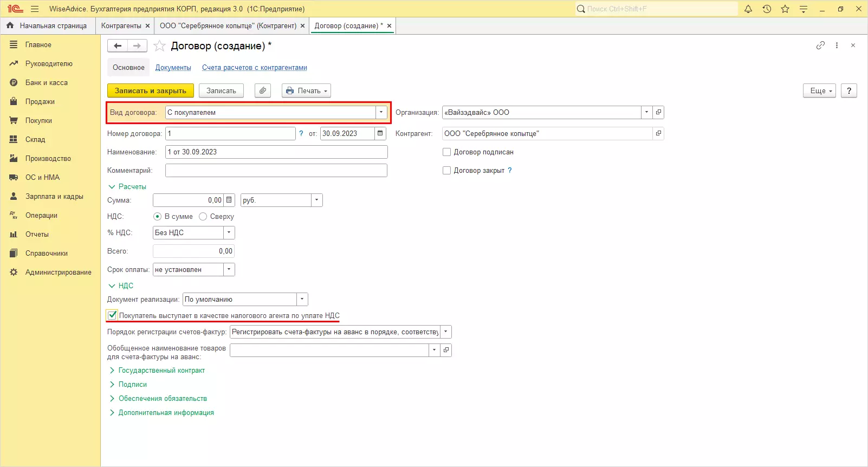The height and width of the screenshot is (467, 868).
Task: Open Операции section in sidebar
Action: click(41, 216)
